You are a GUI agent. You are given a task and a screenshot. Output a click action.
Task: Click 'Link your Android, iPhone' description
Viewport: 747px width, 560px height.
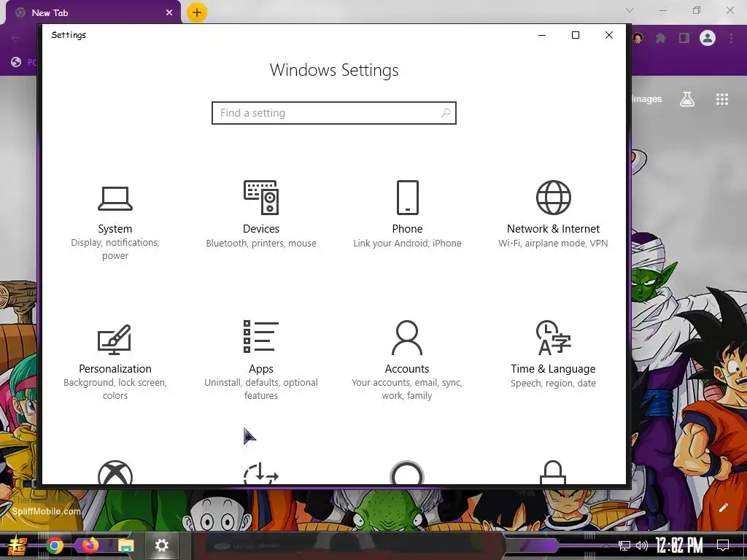tap(407, 243)
